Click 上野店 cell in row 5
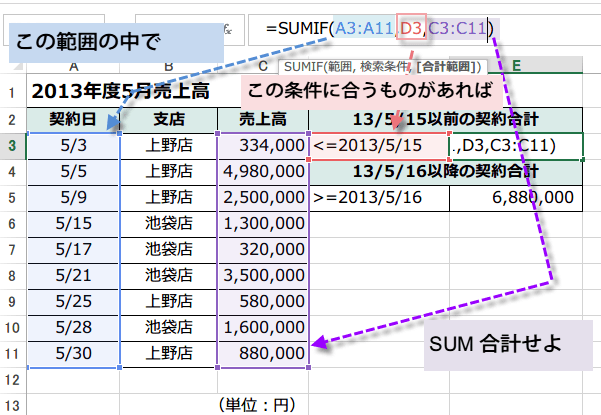Image resolution: width=601 pixels, height=415 pixels. (x=169, y=198)
